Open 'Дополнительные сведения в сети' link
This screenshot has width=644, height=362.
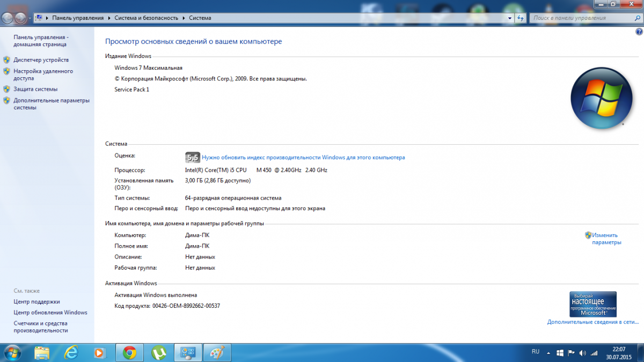[593, 322]
